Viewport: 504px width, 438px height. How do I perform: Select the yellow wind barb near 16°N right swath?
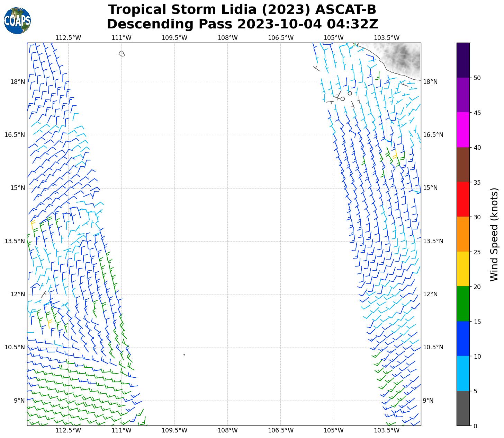pyautogui.click(x=395, y=154)
